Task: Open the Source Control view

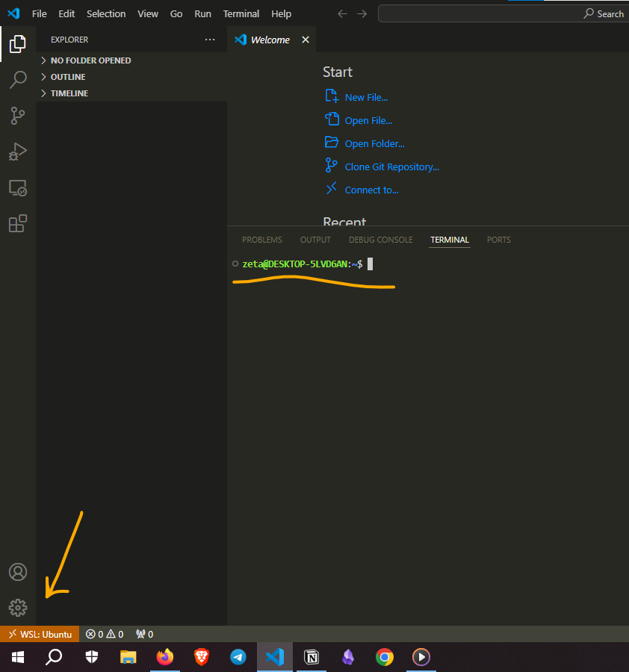Action: 18,115
